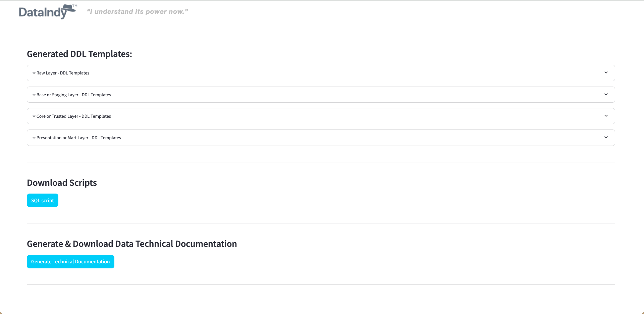The image size is (644, 314).
Task: Click the Generated DDL Templates heading
Action: coord(79,54)
